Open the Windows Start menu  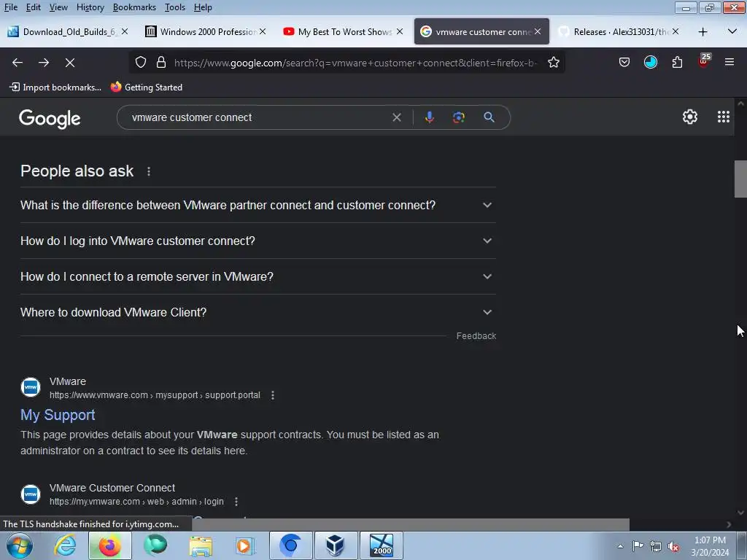pyautogui.click(x=19, y=545)
